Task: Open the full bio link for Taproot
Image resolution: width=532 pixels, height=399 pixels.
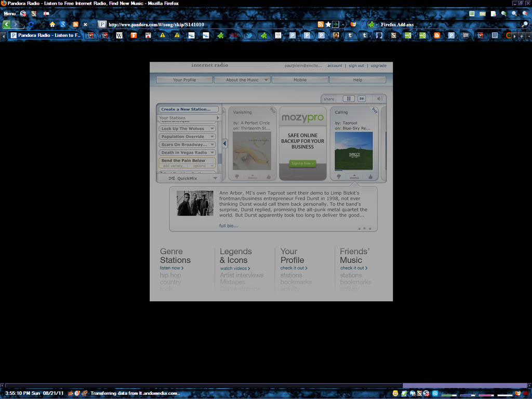Action: click(x=229, y=225)
